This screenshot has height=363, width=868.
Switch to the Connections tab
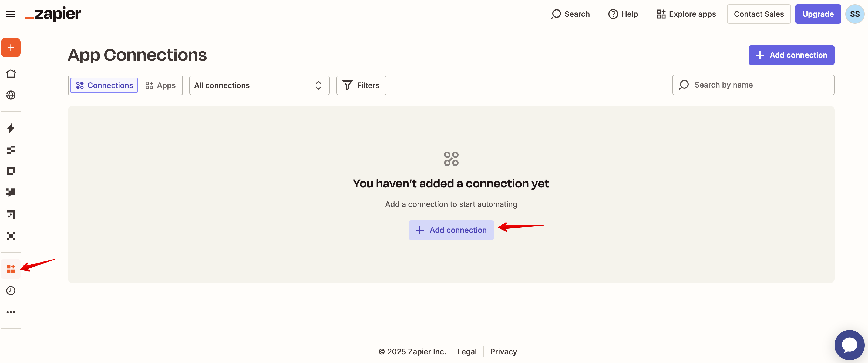tap(104, 85)
